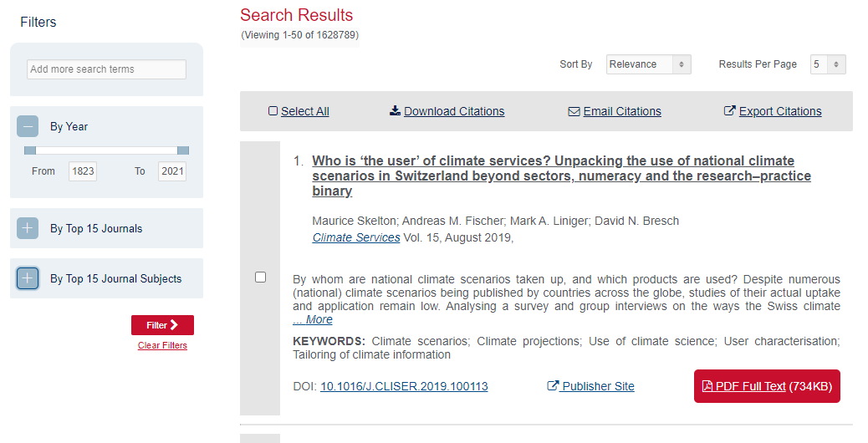Tick the checkbox for result 1
The height and width of the screenshot is (443, 868).
pos(260,277)
